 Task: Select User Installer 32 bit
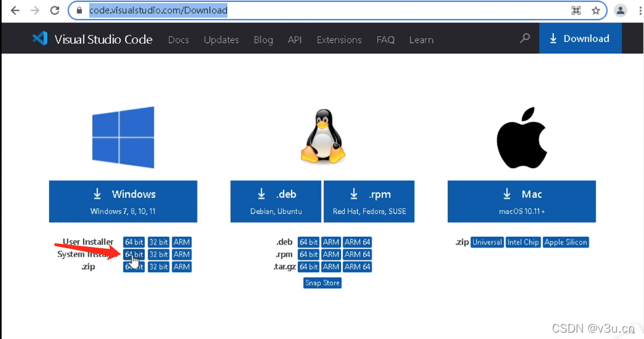pyautogui.click(x=159, y=242)
